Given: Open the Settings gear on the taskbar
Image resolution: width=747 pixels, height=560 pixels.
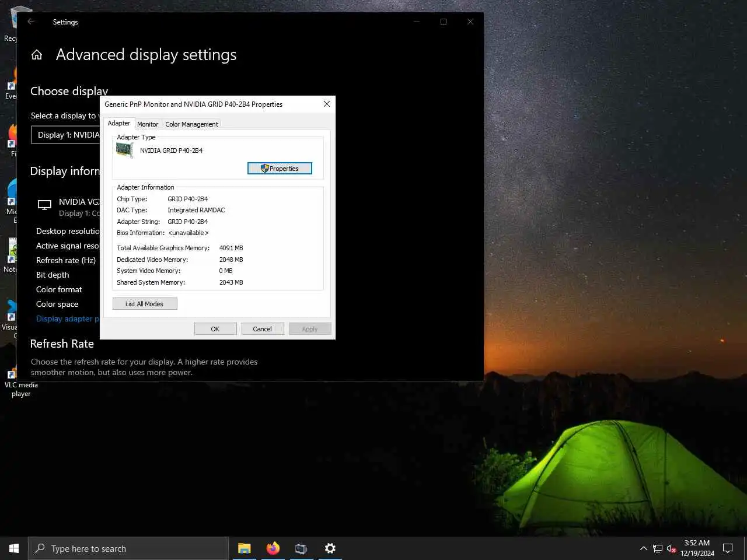Looking at the screenshot, I should 330,548.
